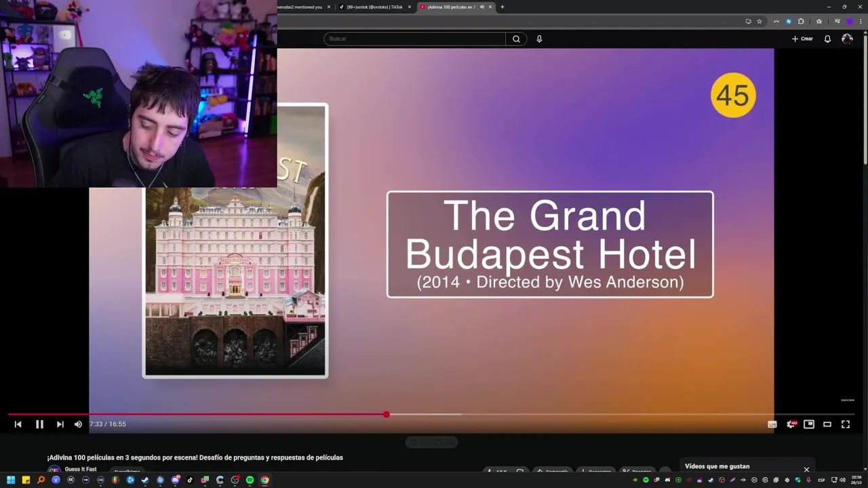Open system tray volume icon

coord(843,480)
